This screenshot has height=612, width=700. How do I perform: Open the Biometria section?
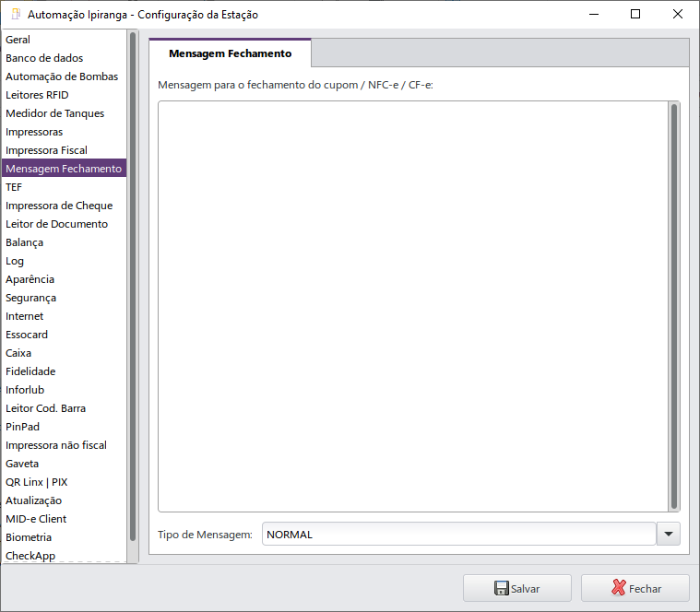point(64,537)
